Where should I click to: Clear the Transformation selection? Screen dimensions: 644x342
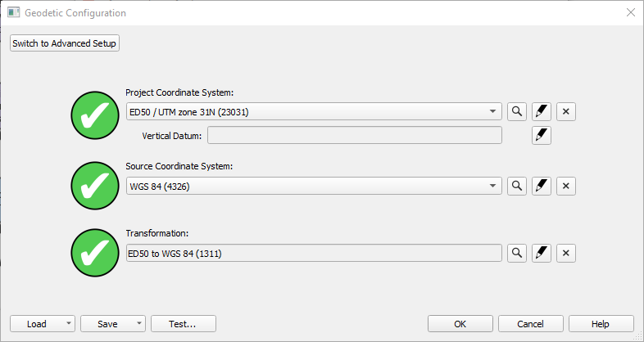[565, 253]
